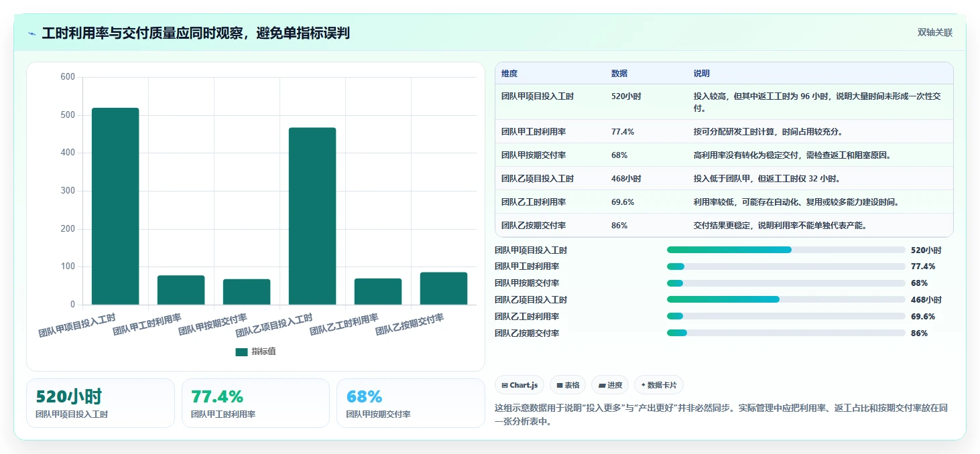
Task: Click the 520小时 cell in the table
Action: point(626,96)
